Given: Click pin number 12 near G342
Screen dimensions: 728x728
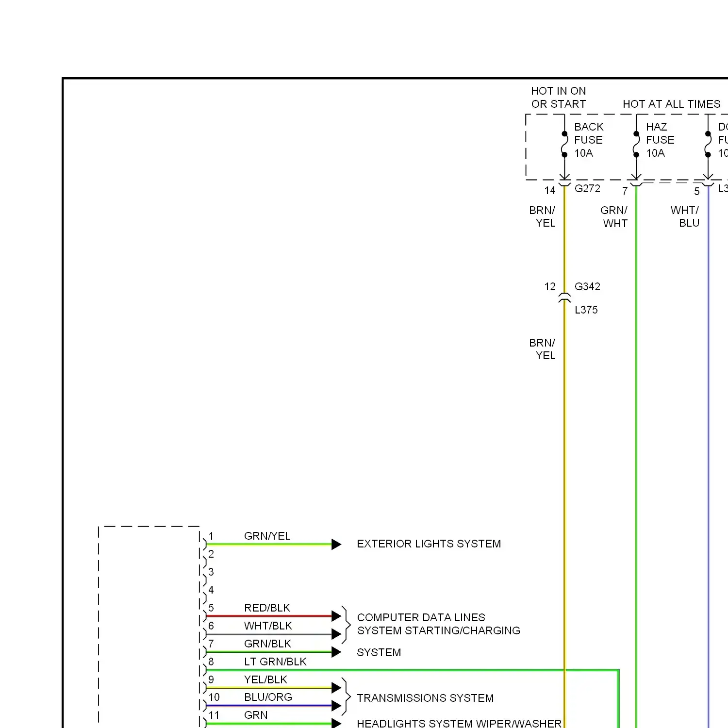Looking at the screenshot, I should click(549, 286).
